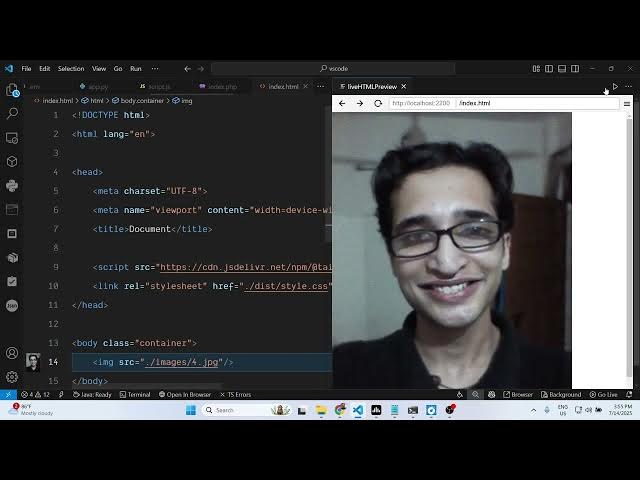Toggle the primary side bar layout icon
The width and height of the screenshot is (640, 480).
tap(549, 69)
